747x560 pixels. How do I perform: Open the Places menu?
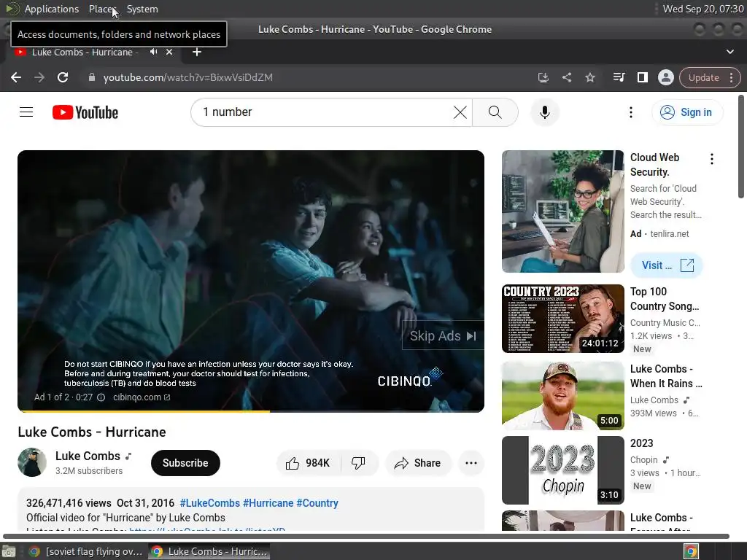pyautogui.click(x=102, y=9)
